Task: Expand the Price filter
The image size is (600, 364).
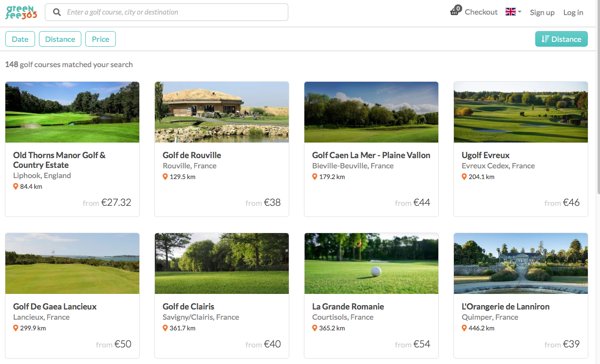Action: pos(100,39)
